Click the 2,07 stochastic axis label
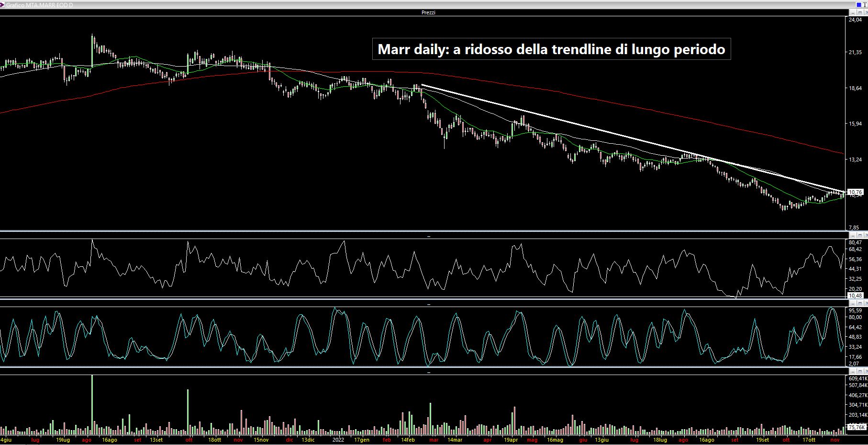Viewport: 868px width, 445px height. pyautogui.click(x=854, y=364)
